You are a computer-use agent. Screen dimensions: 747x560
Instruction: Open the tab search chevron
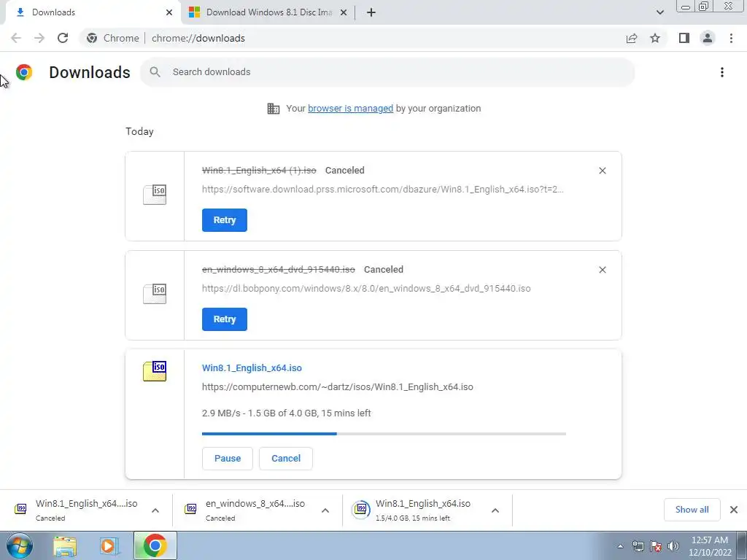tap(659, 12)
